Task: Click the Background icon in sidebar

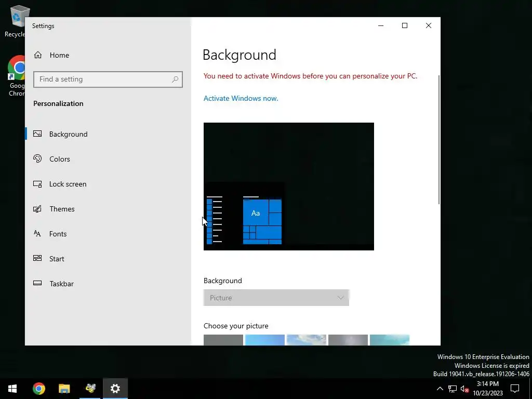Action: coord(37,134)
